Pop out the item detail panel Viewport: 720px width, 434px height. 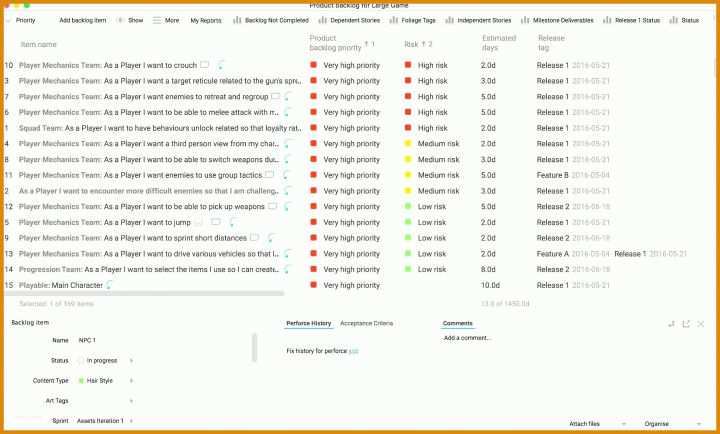[686, 324]
